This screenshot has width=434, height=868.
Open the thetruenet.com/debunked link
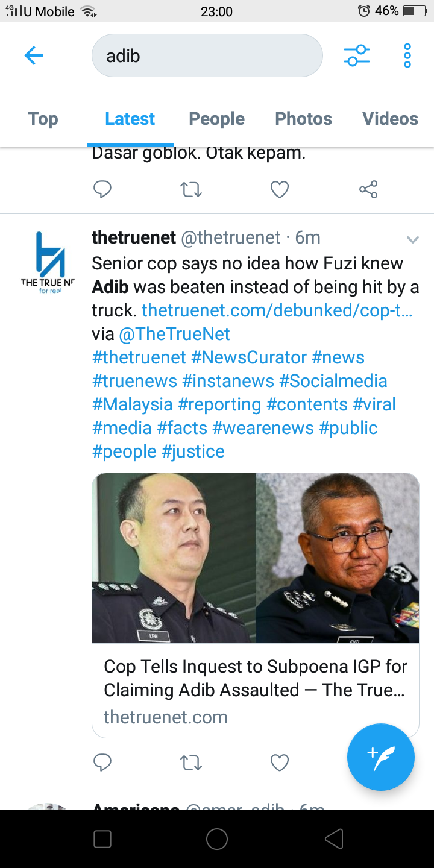tap(277, 310)
